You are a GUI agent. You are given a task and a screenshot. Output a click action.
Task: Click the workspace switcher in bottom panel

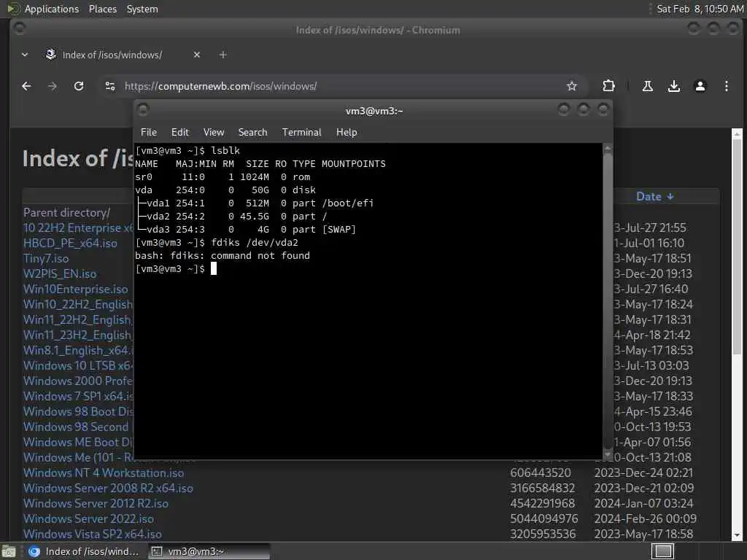[662, 551]
